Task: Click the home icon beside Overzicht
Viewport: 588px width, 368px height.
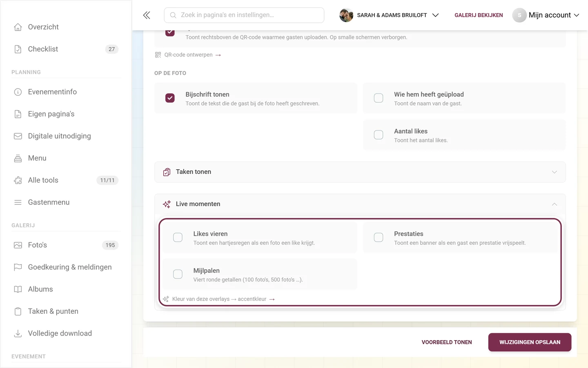Action: pyautogui.click(x=18, y=27)
